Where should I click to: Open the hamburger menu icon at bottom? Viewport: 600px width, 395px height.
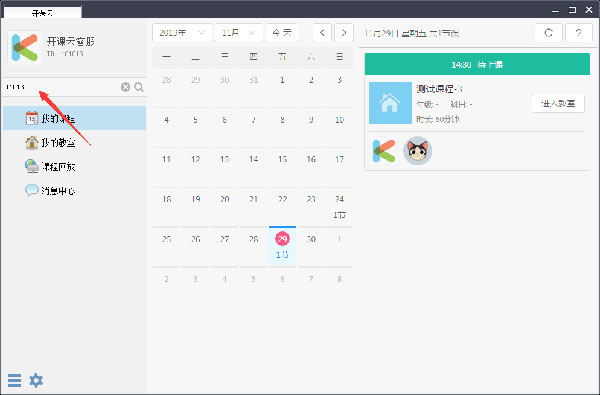point(15,380)
